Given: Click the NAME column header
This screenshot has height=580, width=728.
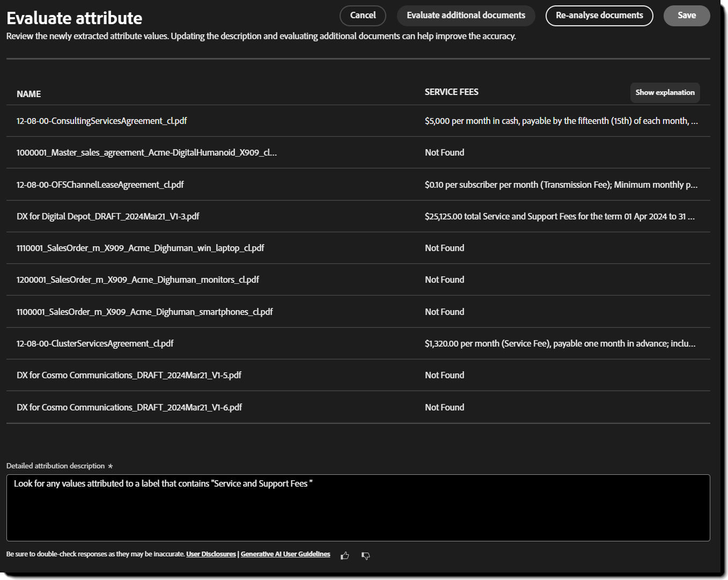Looking at the screenshot, I should 29,94.
